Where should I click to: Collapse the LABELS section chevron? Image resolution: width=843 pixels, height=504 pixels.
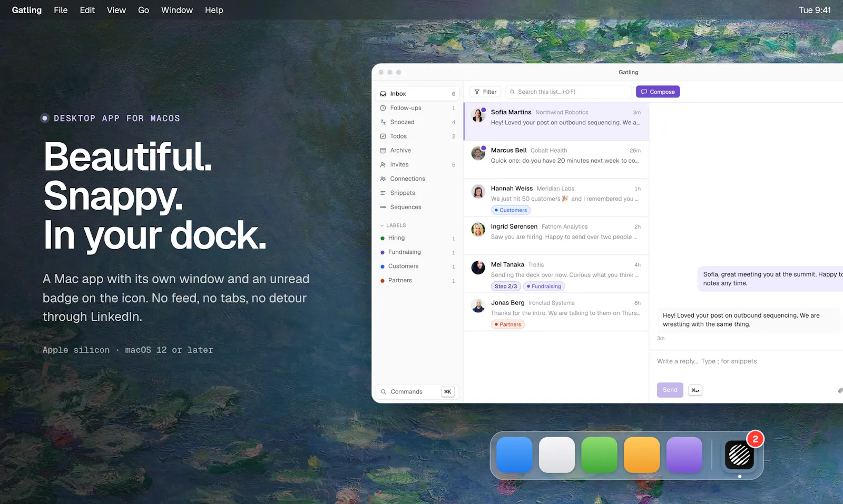[x=382, y=225]
